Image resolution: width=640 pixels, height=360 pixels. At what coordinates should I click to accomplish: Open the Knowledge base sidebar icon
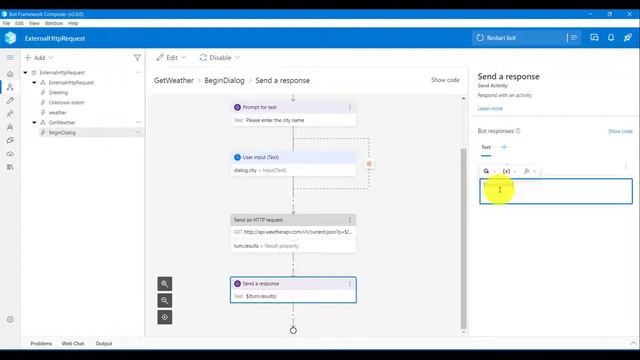pyautogui.click(x=10, y=140)
